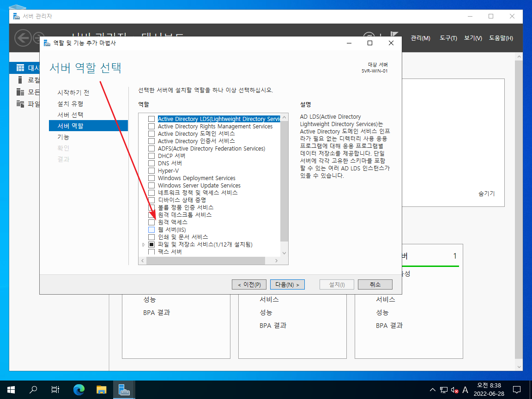
Task: Click 숨기기 link in Server Manager
Action: tap(487, 193)
